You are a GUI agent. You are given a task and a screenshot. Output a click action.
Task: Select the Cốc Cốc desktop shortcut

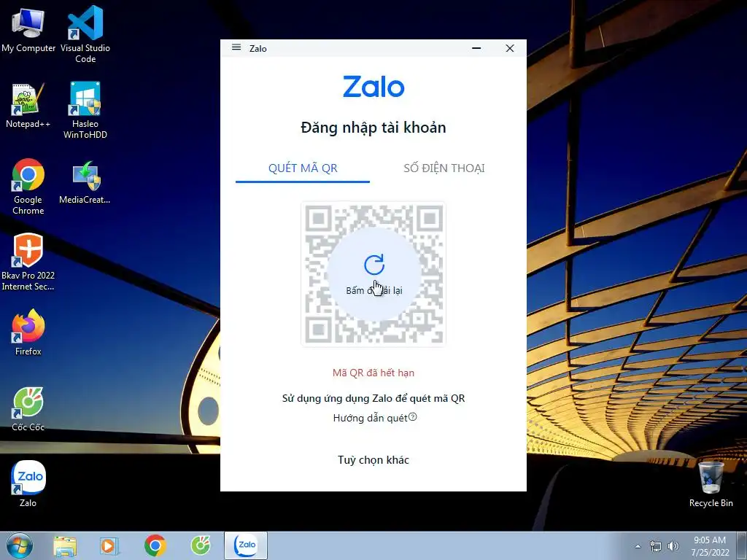coord(28,408)
